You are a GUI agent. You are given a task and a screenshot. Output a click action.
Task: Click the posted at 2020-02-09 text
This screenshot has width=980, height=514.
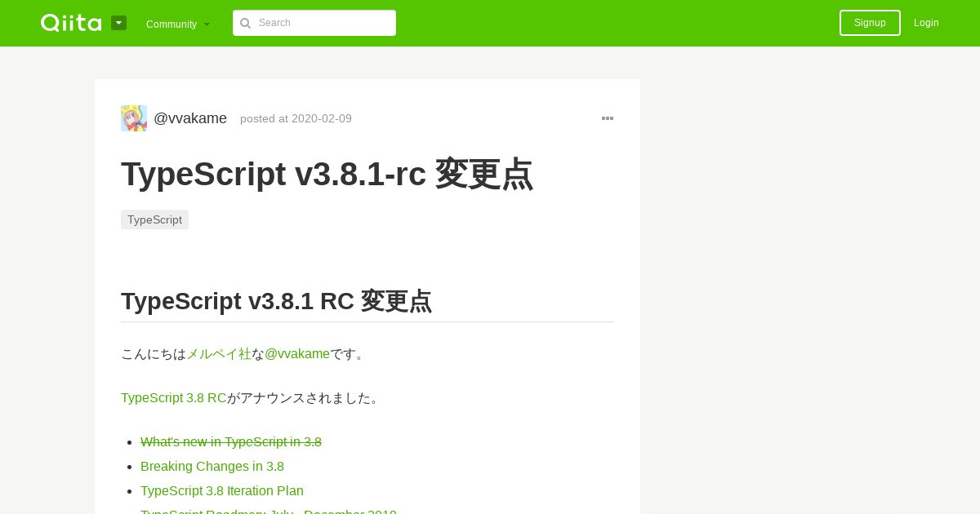click(x=296, y=118)
